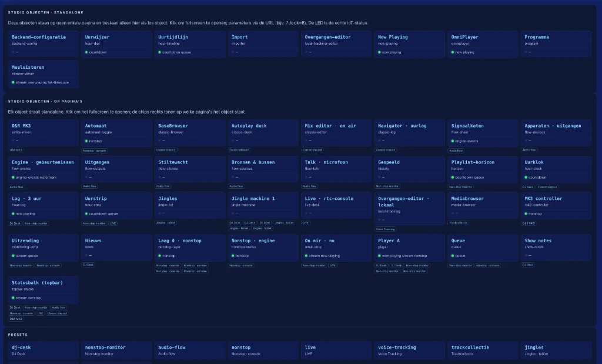Screen dimensions: 602x364
Task: Select the live preset
Action: coord(336,350)
